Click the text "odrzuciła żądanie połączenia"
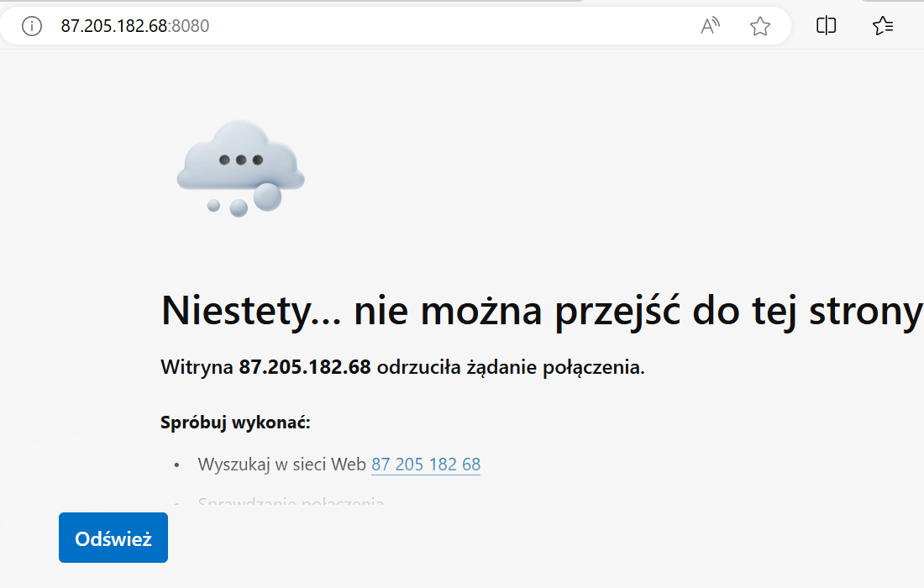The height and width of the screenshot is (588, 924). click(509, 368)
